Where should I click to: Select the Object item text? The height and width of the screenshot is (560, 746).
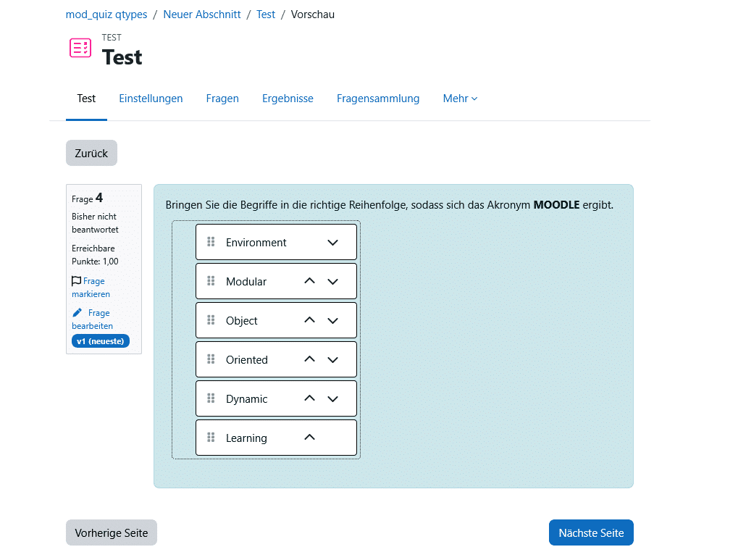click(242, 321)
